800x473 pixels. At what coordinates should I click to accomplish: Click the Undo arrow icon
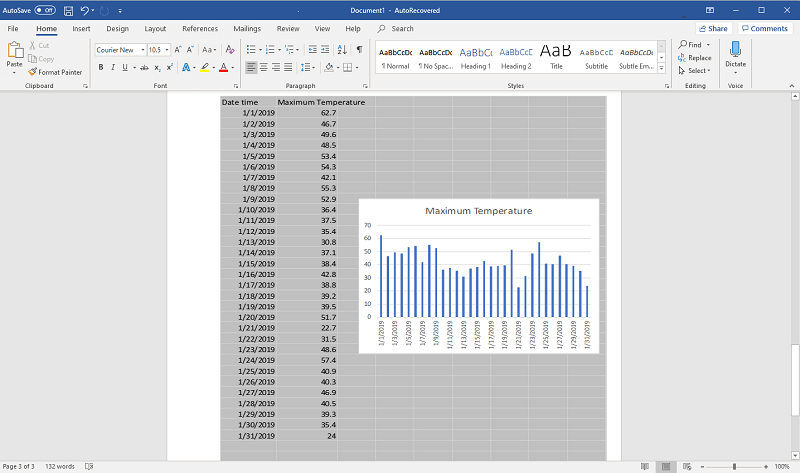[x=85, y=10]
